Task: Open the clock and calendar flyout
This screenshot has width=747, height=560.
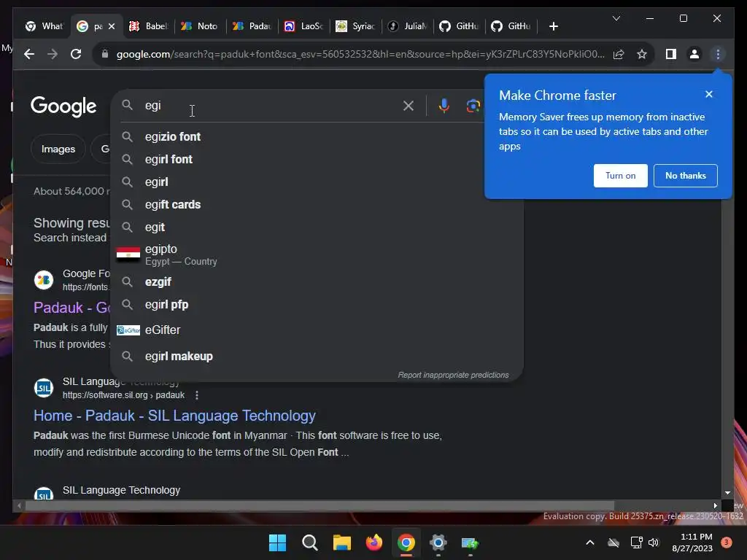Action: pos(692,542)
